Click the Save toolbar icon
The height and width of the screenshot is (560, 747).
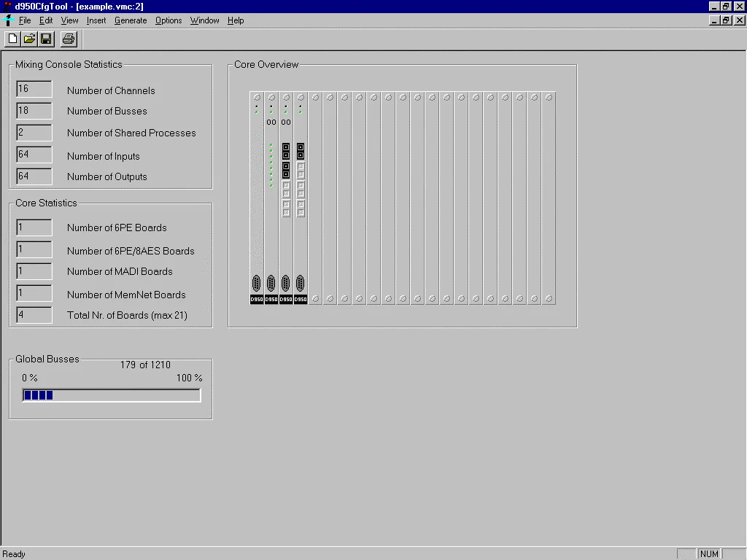[46, 39]
